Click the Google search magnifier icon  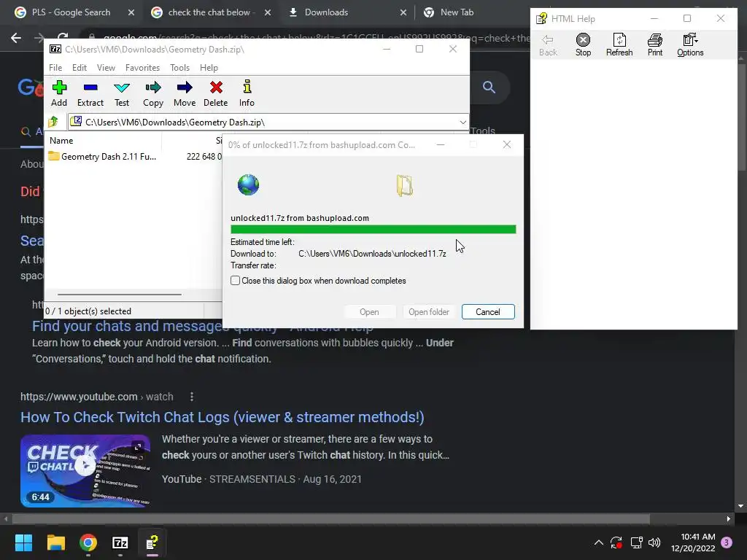click(x=489, y=87)
